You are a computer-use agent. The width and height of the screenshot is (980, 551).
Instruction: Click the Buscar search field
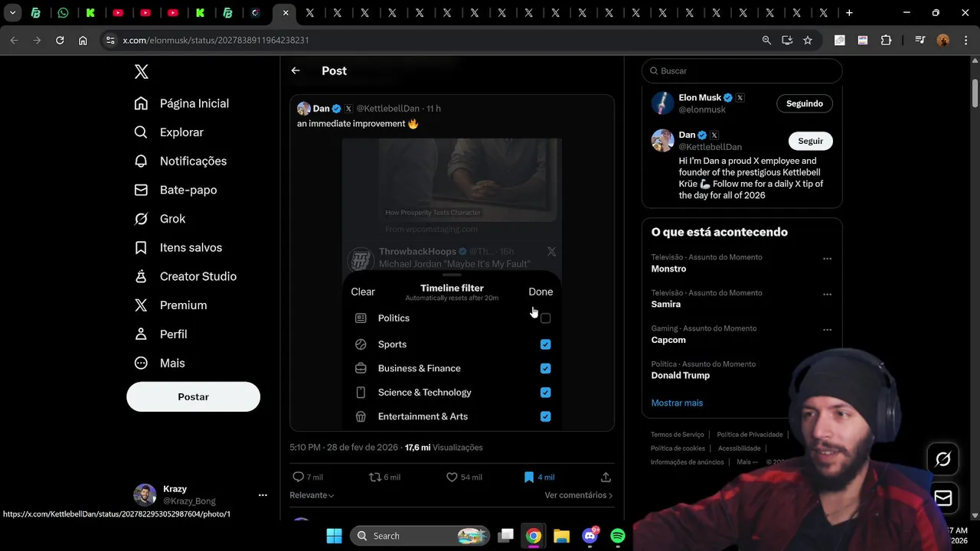click(742, 70)
